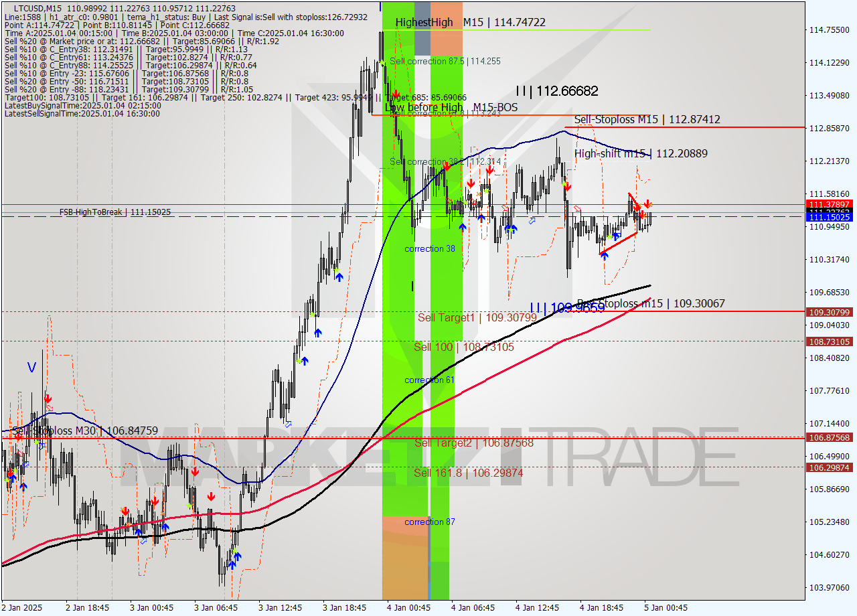
Task: Click the 'Sell %10 @ Entry -23' line
Action: 127,73
